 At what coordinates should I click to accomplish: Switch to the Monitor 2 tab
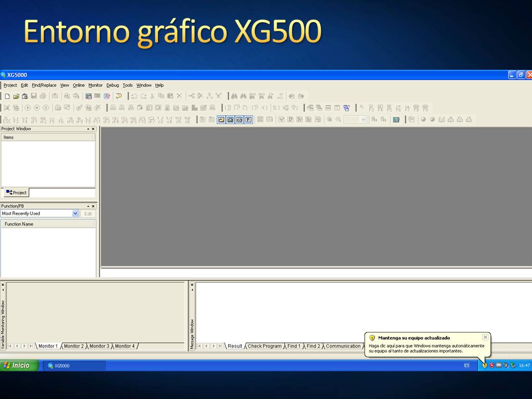(x=74, y=346)
